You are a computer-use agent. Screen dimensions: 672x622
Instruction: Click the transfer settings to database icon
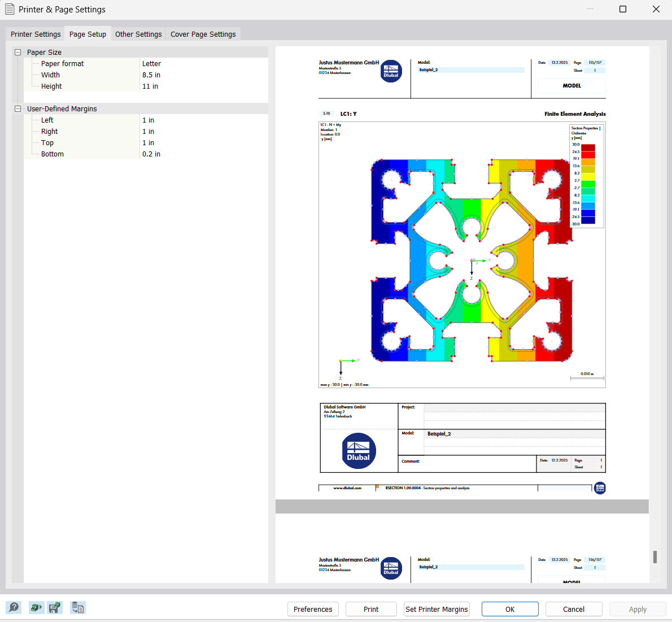77,607
